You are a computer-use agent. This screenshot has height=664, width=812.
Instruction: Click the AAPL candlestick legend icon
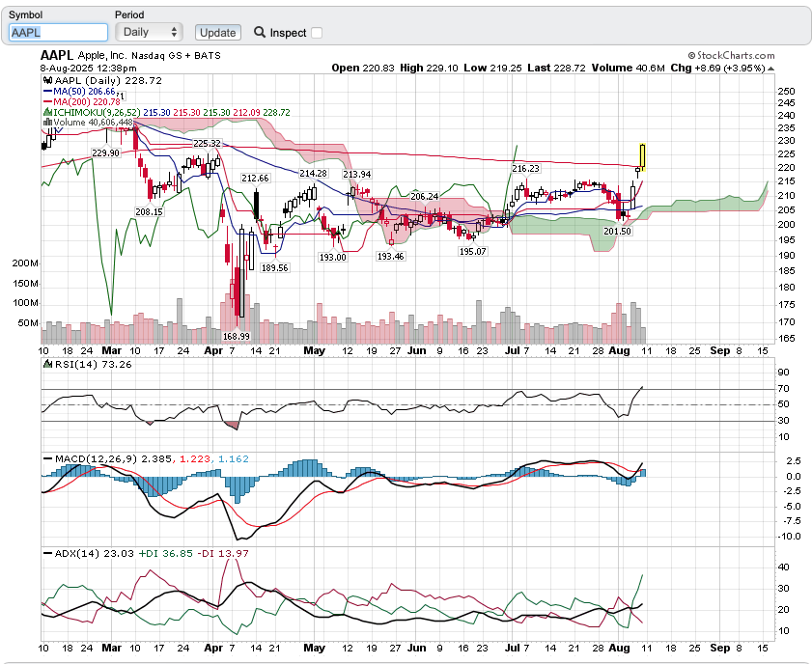(47, 80)
